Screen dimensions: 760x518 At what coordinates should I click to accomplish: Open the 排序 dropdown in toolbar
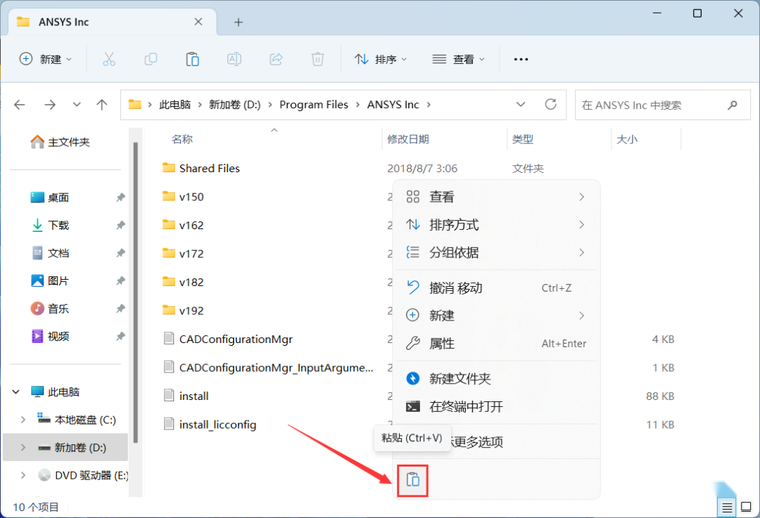click(x=380, y=59)
